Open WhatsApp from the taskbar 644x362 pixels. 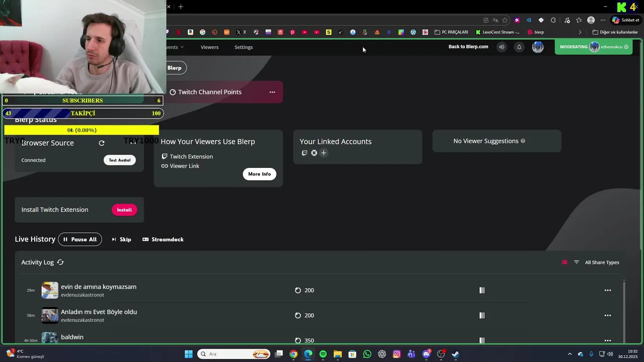point(367,354)
